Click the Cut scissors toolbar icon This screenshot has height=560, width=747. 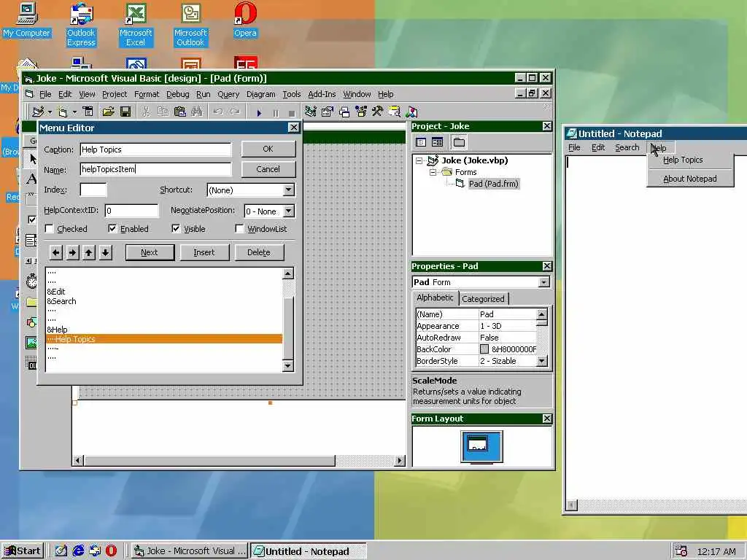[x=146, y=112]
